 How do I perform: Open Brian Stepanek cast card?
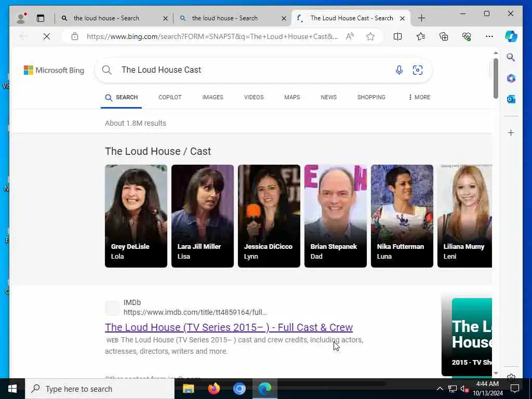[x=336, y=216]
